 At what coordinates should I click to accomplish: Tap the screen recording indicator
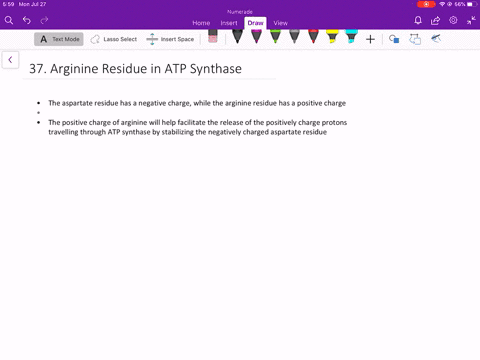coord(426,4)
